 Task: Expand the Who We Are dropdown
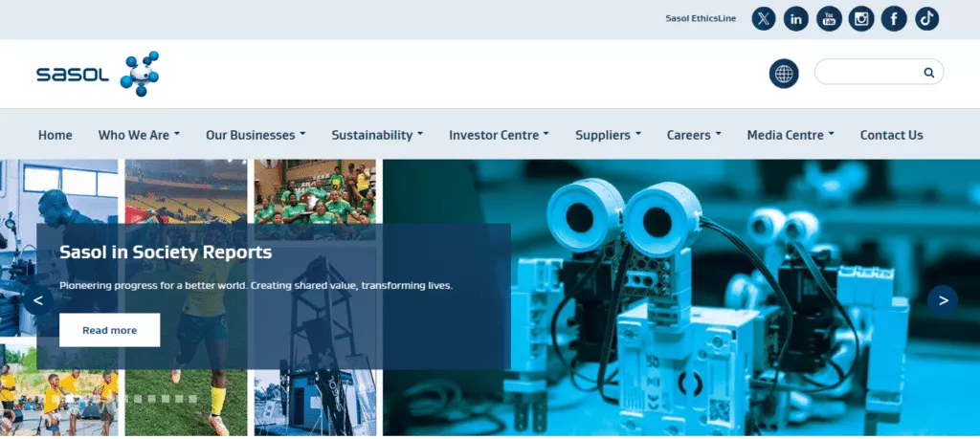[x=139, y=135]
